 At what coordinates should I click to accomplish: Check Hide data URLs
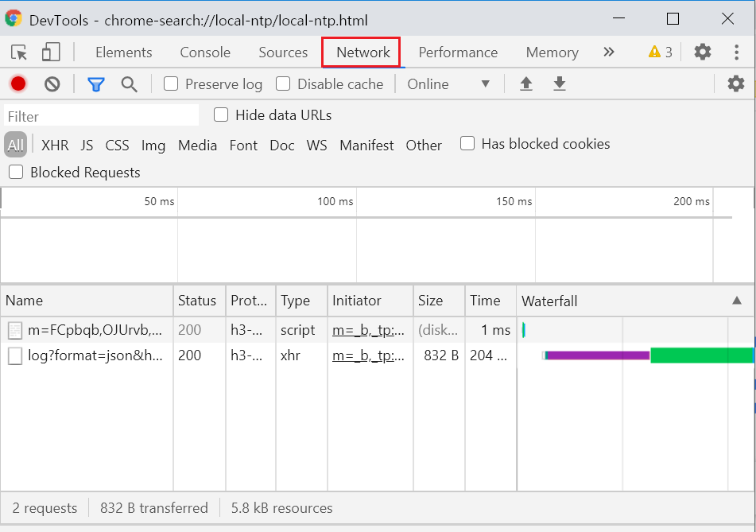point(221,115)
